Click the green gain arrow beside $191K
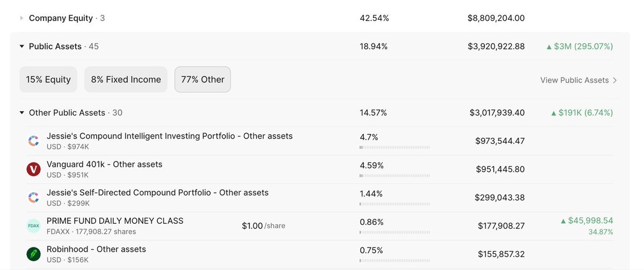 click(553, 113)
